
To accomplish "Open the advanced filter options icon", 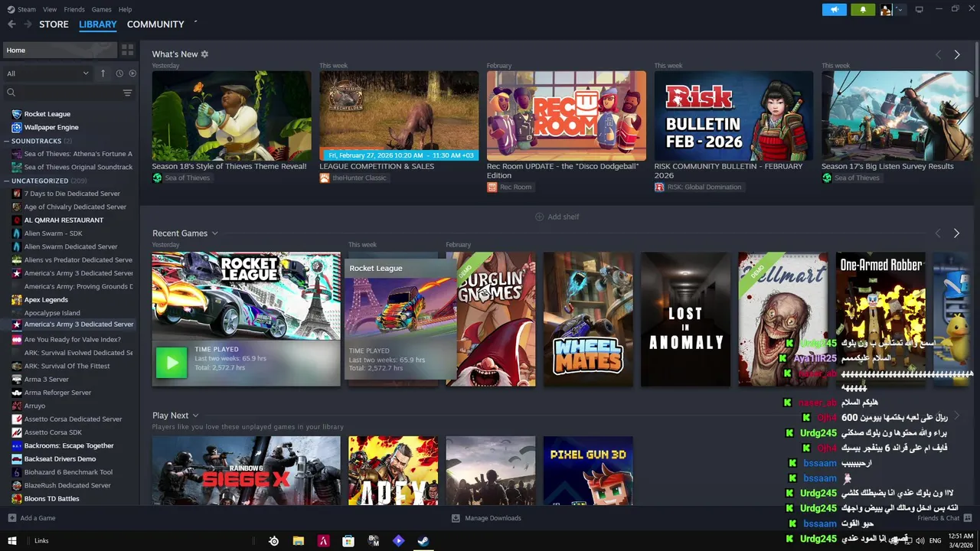I will pos(128,93).
